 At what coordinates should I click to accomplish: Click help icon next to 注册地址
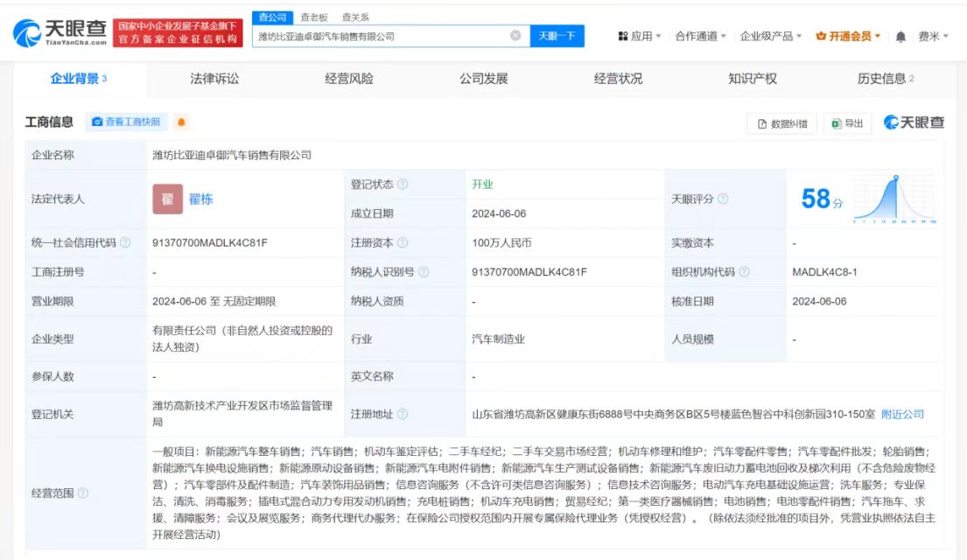tap(403, 414)
